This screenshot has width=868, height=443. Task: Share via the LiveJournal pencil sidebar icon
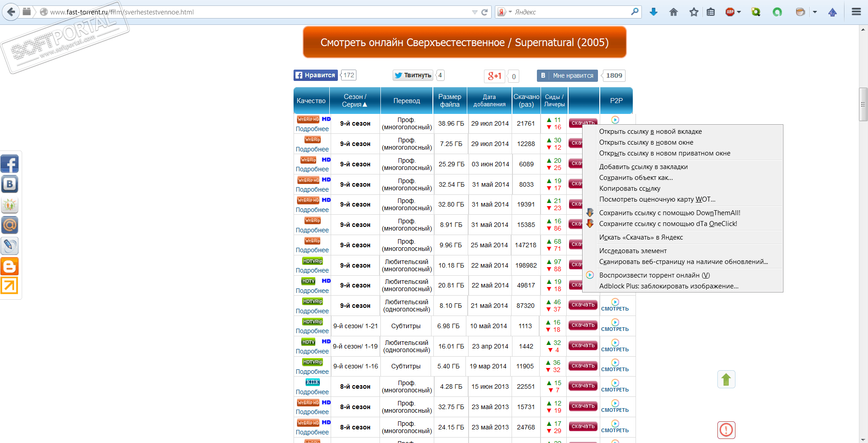click(9, 246)
